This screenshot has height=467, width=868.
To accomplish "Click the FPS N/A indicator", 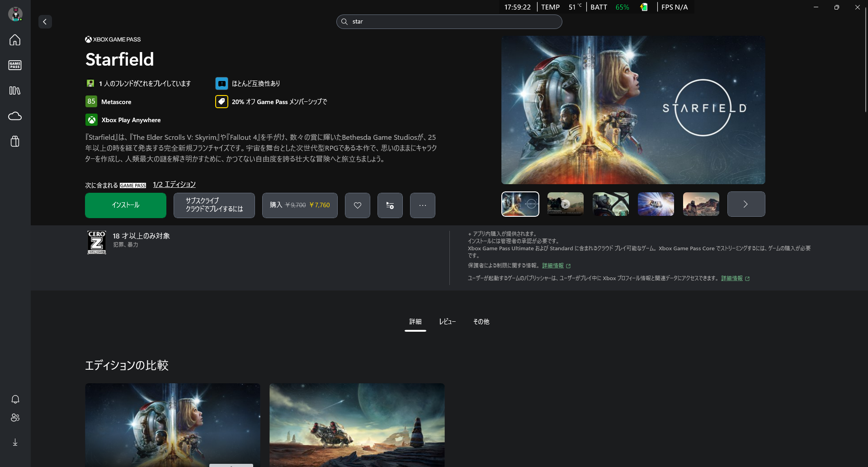I will click(675, 7).
